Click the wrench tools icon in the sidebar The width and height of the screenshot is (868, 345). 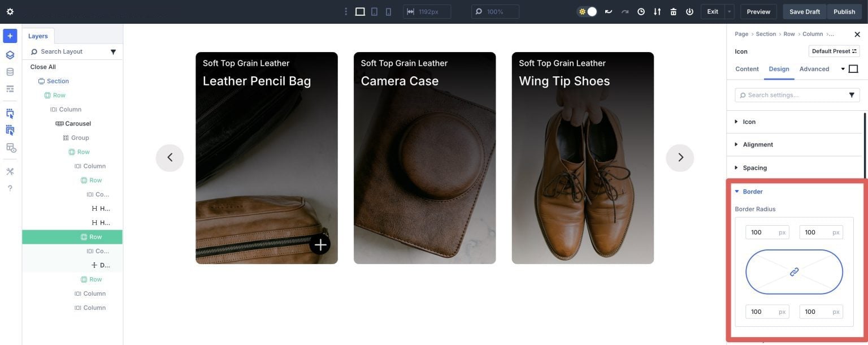click(x=8, y=170)
